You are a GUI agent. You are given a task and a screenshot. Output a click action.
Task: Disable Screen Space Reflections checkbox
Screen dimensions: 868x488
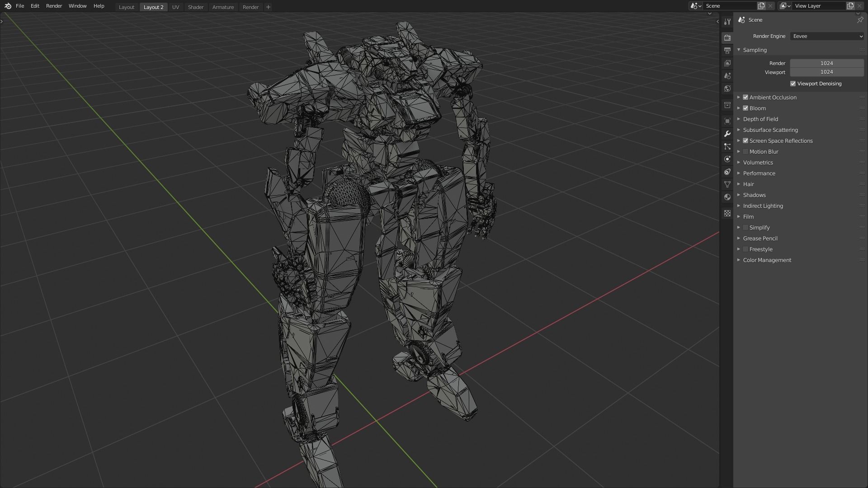745,141
